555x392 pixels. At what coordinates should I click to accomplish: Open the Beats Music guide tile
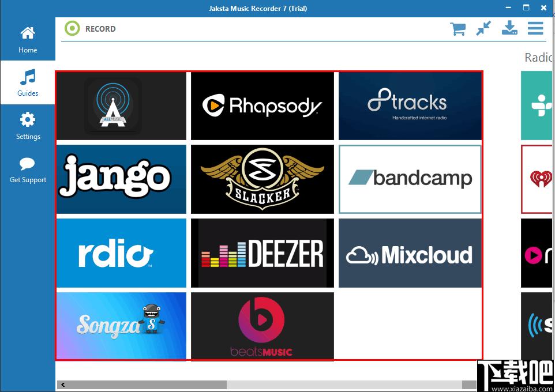[x=262, y=326]
